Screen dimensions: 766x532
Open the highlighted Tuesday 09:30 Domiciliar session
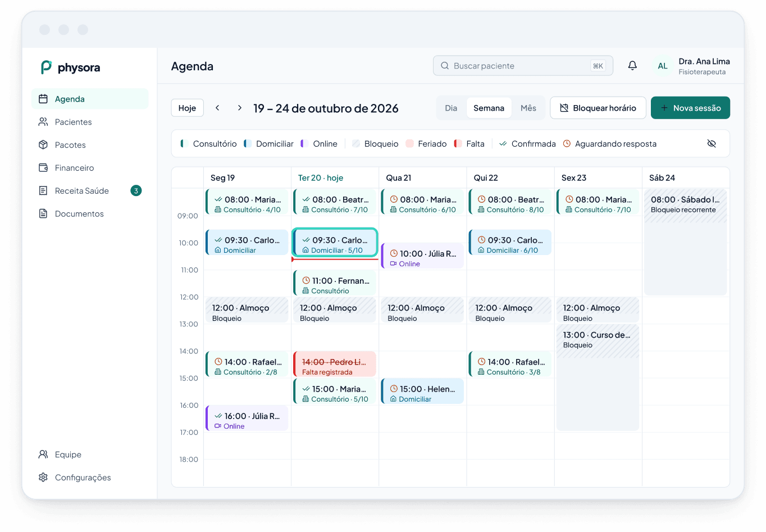335,243
